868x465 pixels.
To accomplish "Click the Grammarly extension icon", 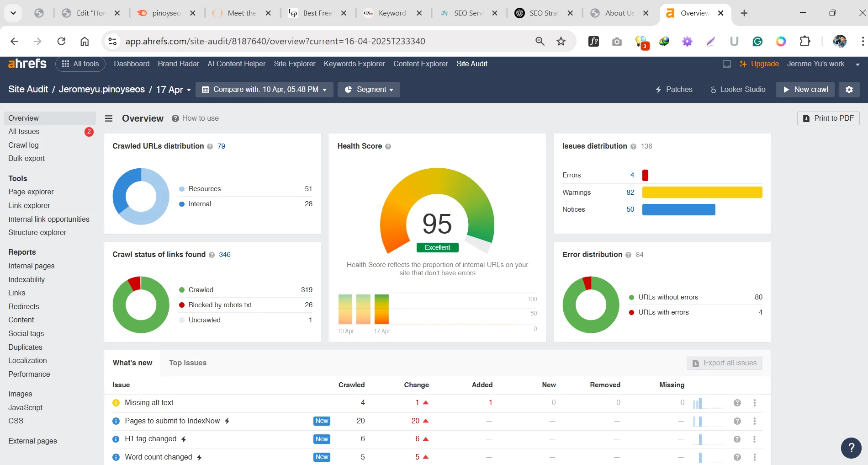I will [757, 42].
